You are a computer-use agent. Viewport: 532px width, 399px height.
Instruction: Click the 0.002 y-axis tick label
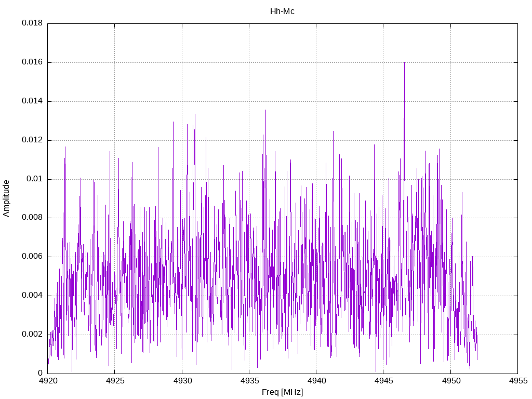point(32,335)
